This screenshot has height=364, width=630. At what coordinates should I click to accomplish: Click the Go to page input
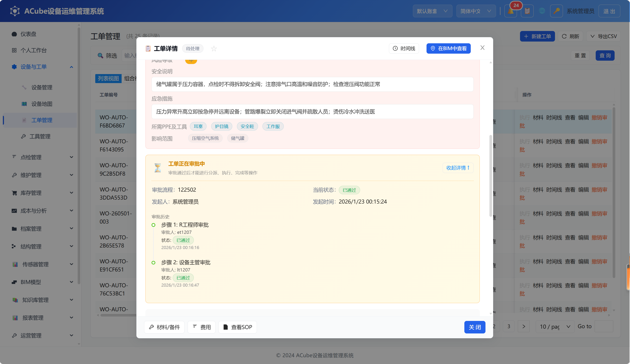pos(604,326)
